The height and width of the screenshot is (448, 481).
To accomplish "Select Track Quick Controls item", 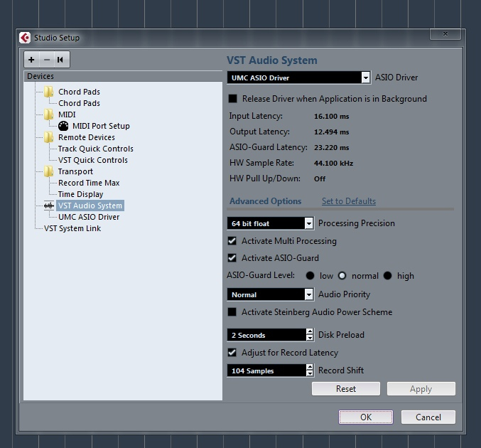I will (x=96, y=149).
